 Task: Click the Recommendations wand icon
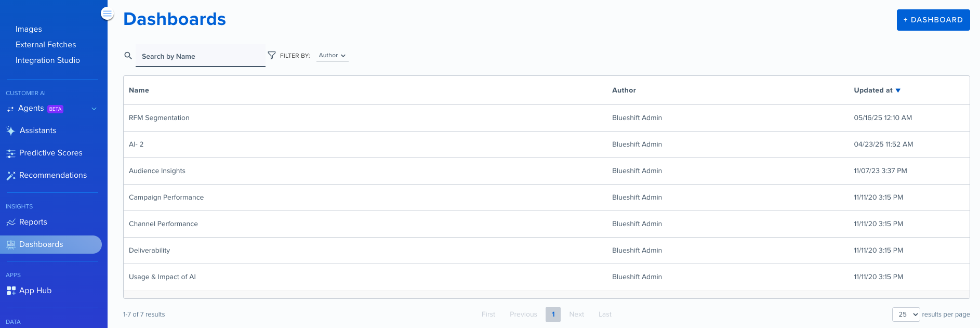point(11,176)
